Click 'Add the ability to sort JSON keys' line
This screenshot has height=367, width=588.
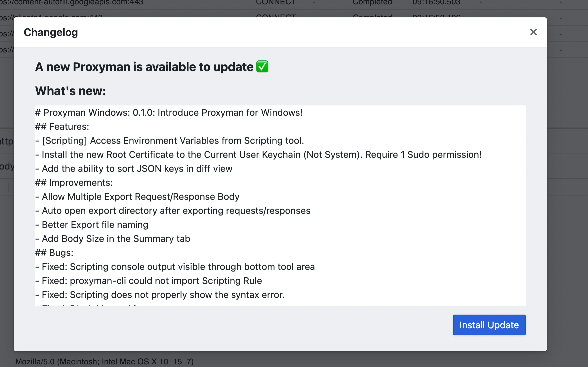[x=134, y=168]
